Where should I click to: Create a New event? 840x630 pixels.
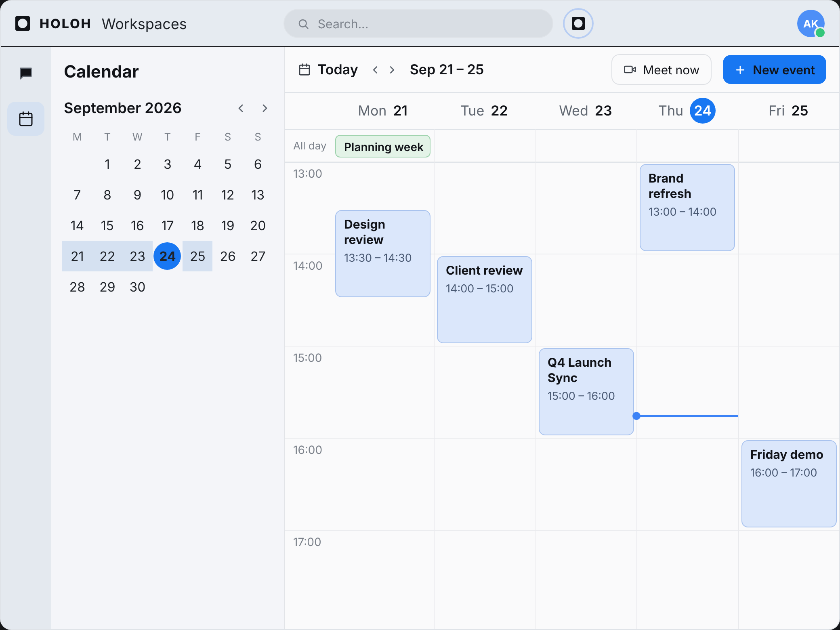pos(775,69)
